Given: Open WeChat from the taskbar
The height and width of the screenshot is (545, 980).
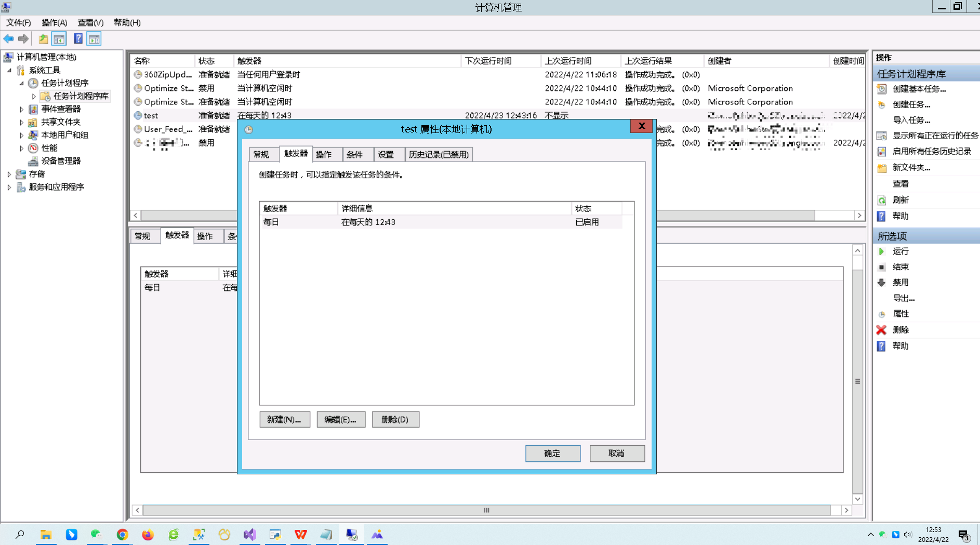Looking at the screenshot, I should pos(97,534).
